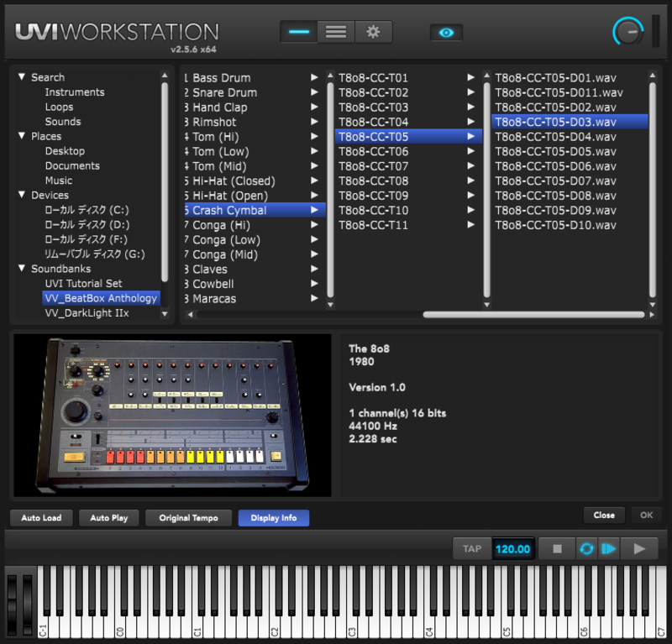
Task: Toggle Auto Play option
Action: tap(109, 517)
